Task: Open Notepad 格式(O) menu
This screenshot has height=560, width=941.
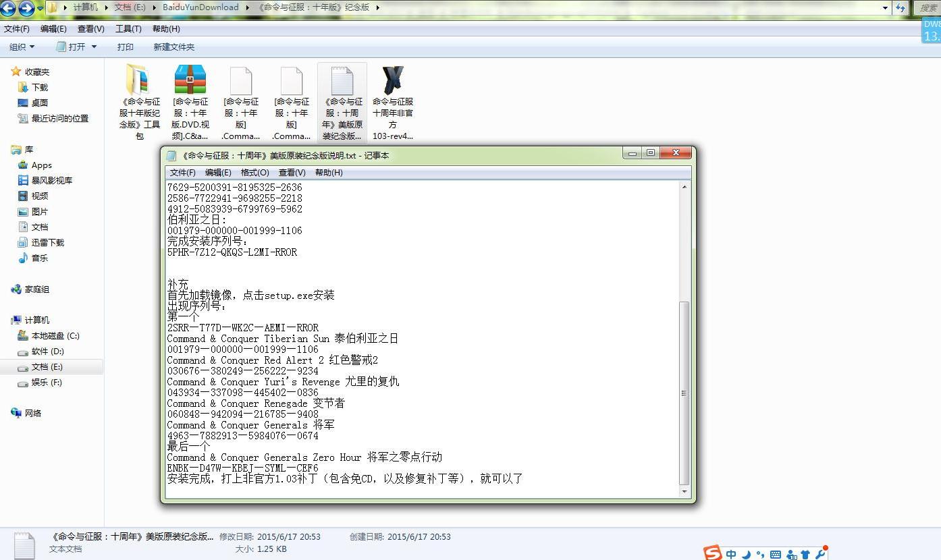Action: (x=255, y=173)
